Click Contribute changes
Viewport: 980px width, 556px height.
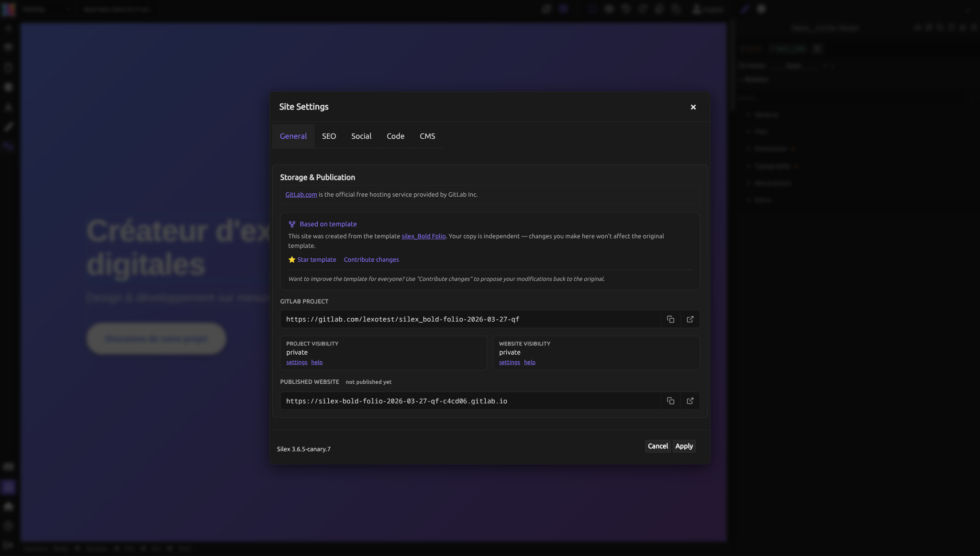coord(371,259)
